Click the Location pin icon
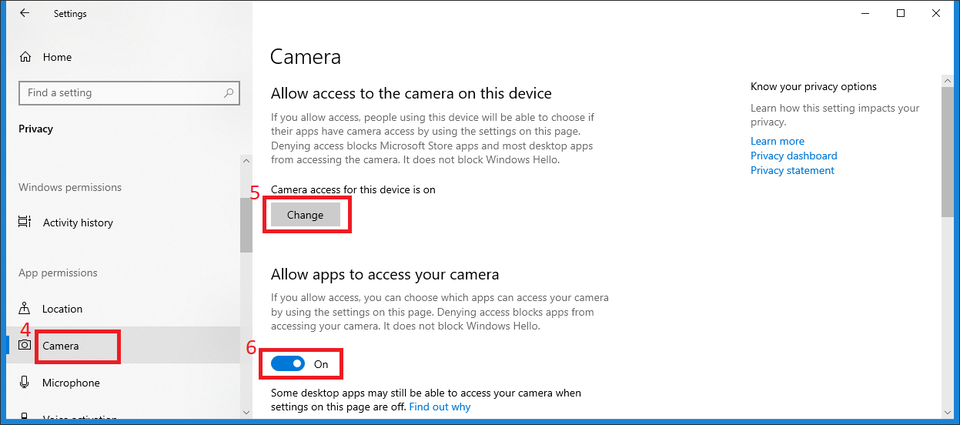Screen dimensions: 960x425 click(25, 309)
